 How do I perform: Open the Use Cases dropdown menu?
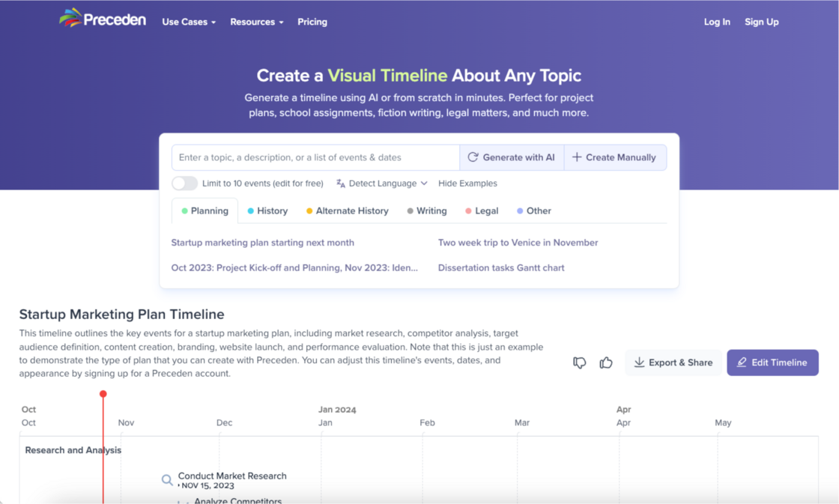(189, 22)
